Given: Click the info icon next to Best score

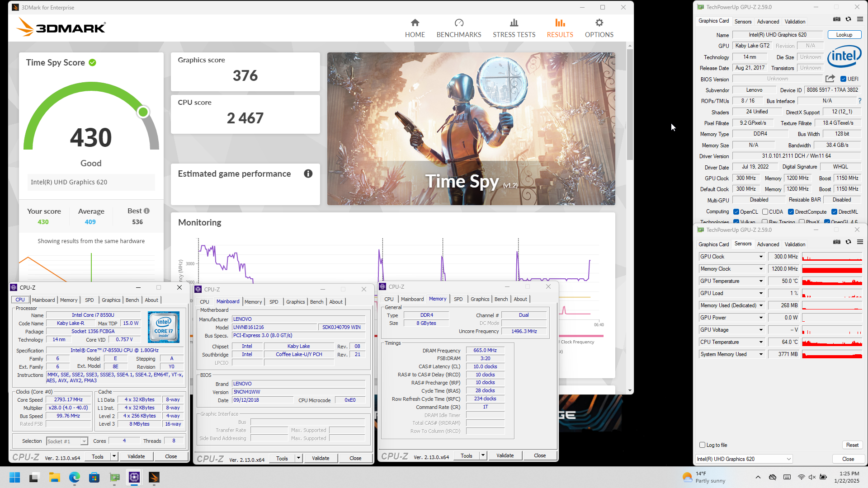Looking at the screenshot, I should pos(146,211).
